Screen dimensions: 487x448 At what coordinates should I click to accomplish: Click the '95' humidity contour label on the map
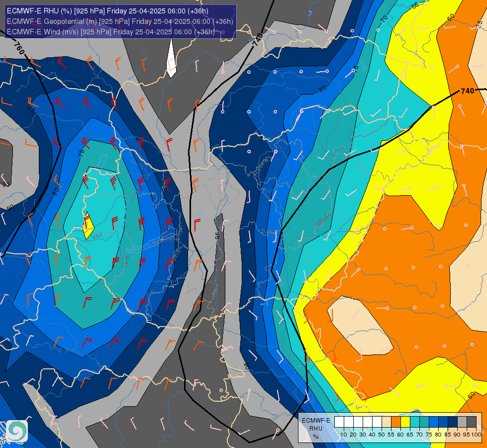(217, 235)
